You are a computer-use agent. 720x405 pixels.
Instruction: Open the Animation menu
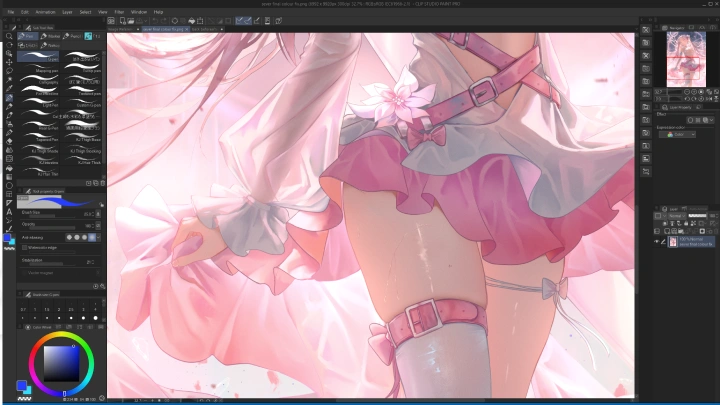[x=45, y=12]
